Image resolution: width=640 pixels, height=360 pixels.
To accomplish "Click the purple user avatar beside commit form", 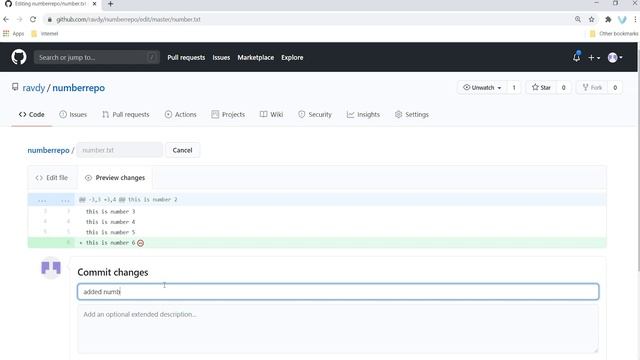I will 51,268.
